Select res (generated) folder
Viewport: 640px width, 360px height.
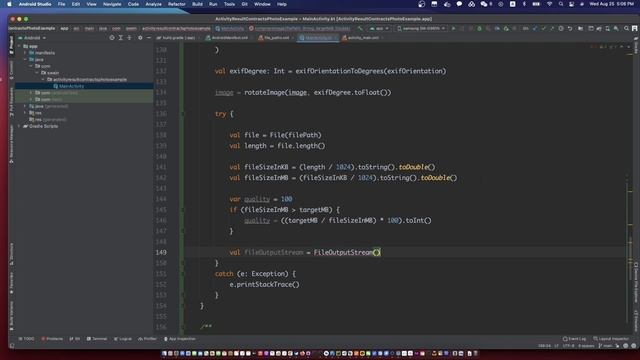(x=47, y=120)
